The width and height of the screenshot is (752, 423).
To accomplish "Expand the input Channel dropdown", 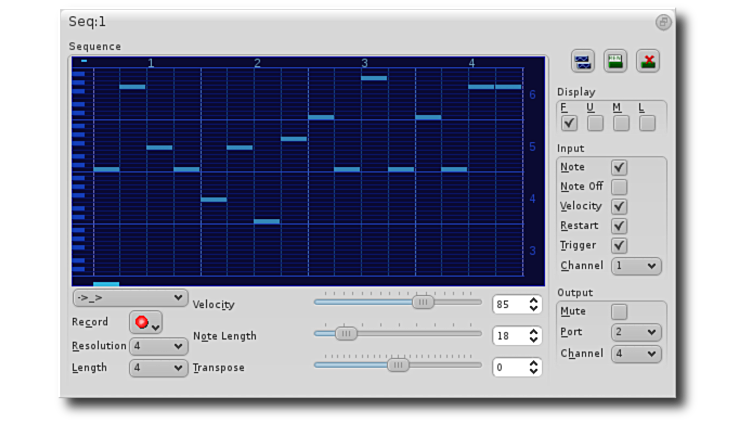I will tap(637, 266).
